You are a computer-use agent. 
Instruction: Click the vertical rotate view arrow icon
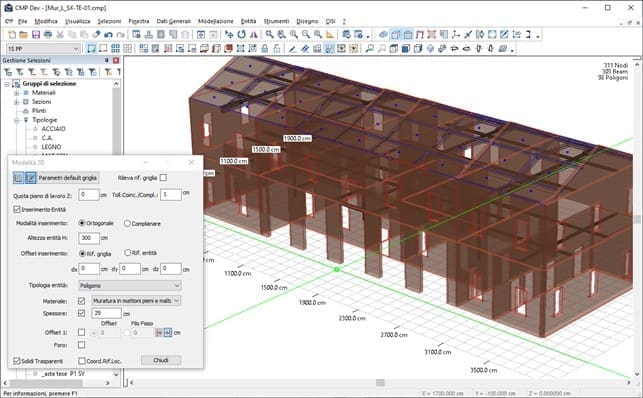[479, 49]
